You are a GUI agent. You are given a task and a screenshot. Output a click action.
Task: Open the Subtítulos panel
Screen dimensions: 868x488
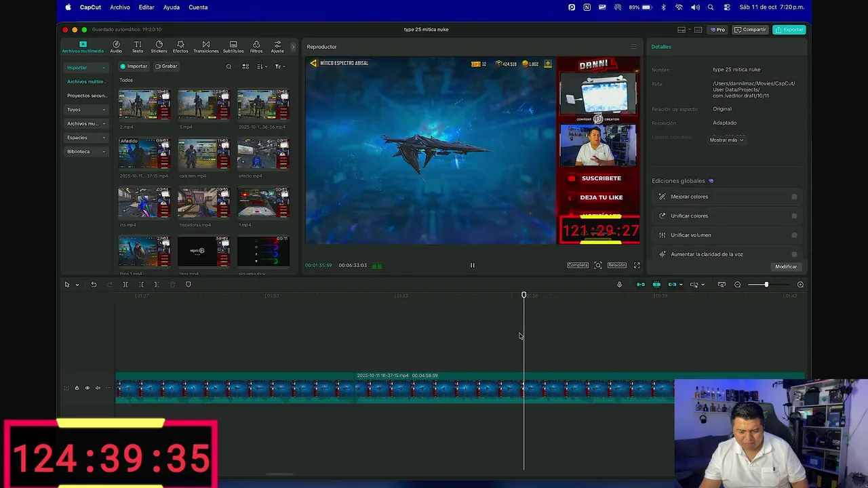pos(233,47)
